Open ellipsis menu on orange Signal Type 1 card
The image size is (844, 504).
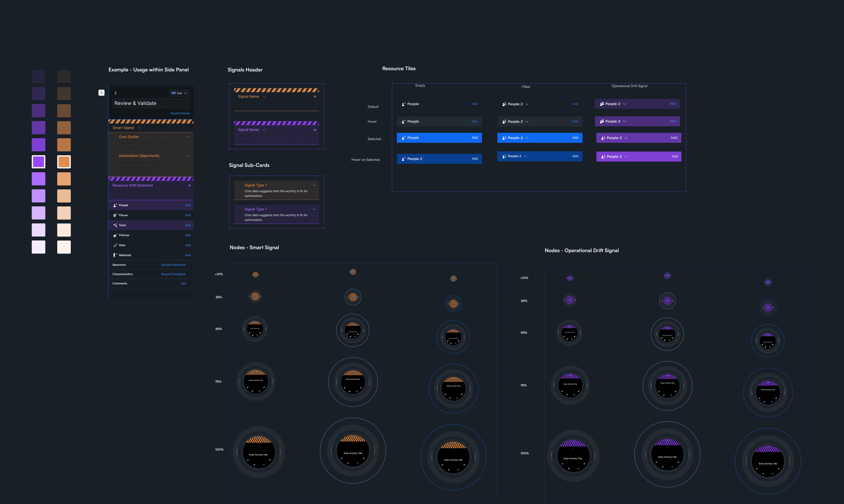314,185
